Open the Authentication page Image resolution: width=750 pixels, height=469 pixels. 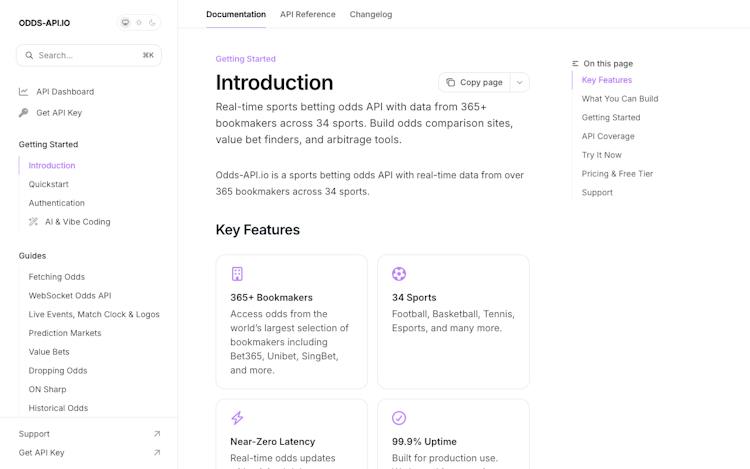pyautogui.click(x=56, y=203)
